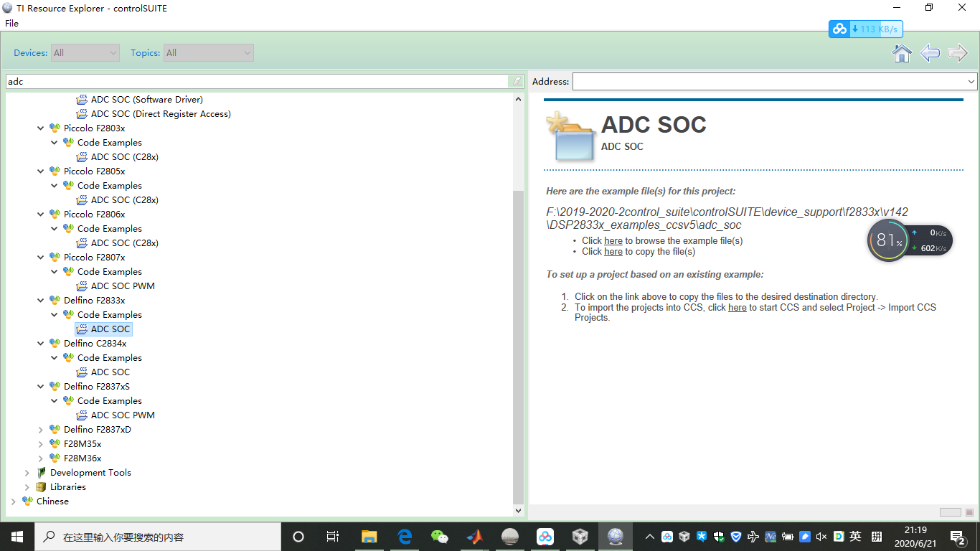The width and height of the screenshot is (980, 551).
Task: Go to the Home page icon
Action: [x=902, y=53]
